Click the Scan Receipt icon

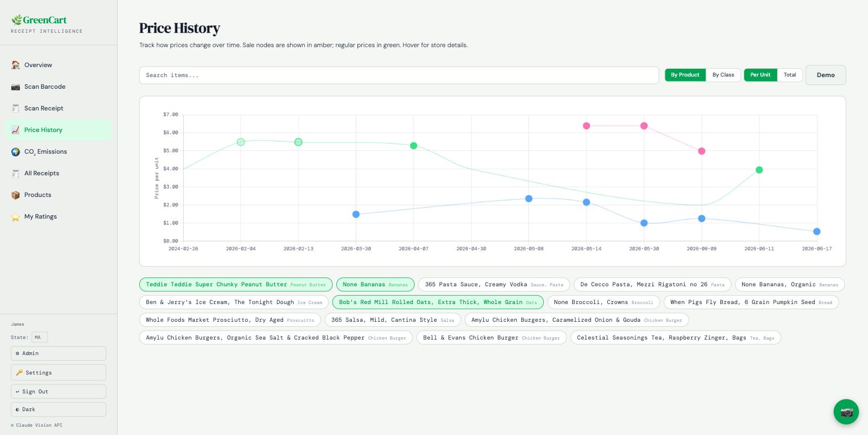16,108
